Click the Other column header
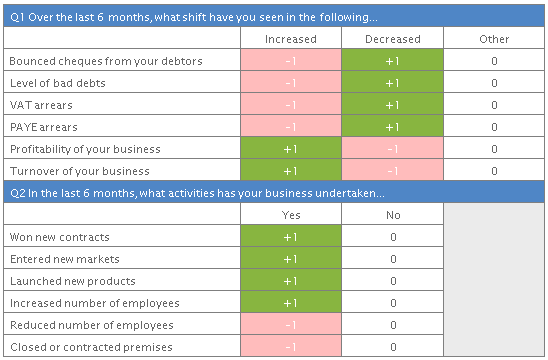The width and height of the screenshot is (548, 360). (x=494, y=39)
